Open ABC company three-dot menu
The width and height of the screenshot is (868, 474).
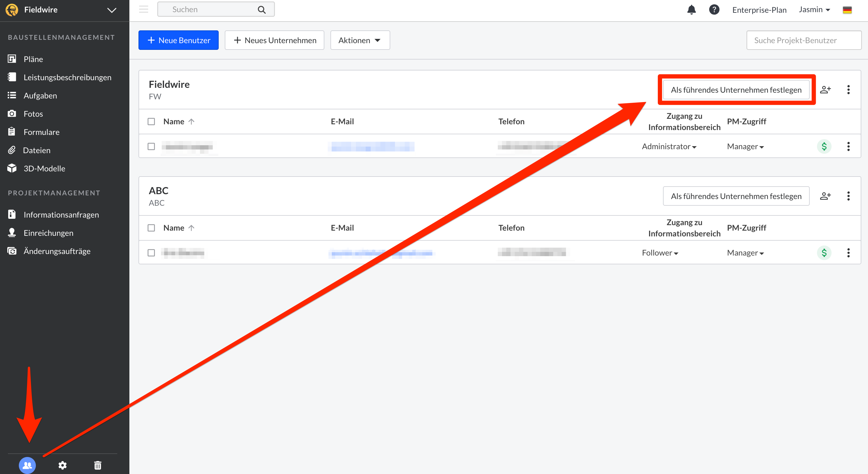(849, 196)
